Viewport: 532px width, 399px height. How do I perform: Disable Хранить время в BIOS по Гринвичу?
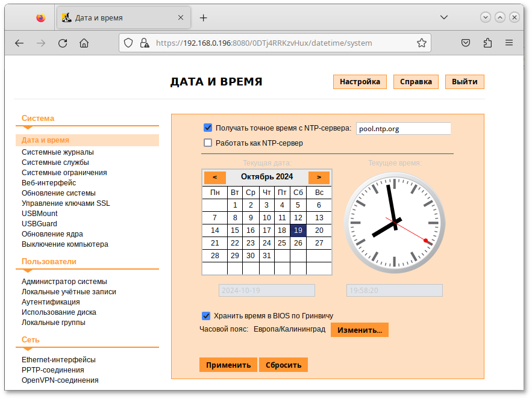pyautogui.click(x=206, y=315)
